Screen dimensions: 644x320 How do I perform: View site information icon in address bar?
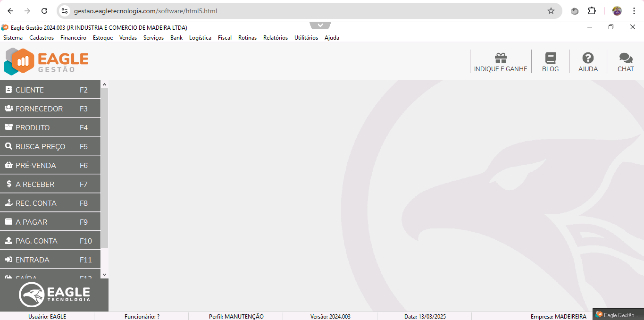pos(65,11)
